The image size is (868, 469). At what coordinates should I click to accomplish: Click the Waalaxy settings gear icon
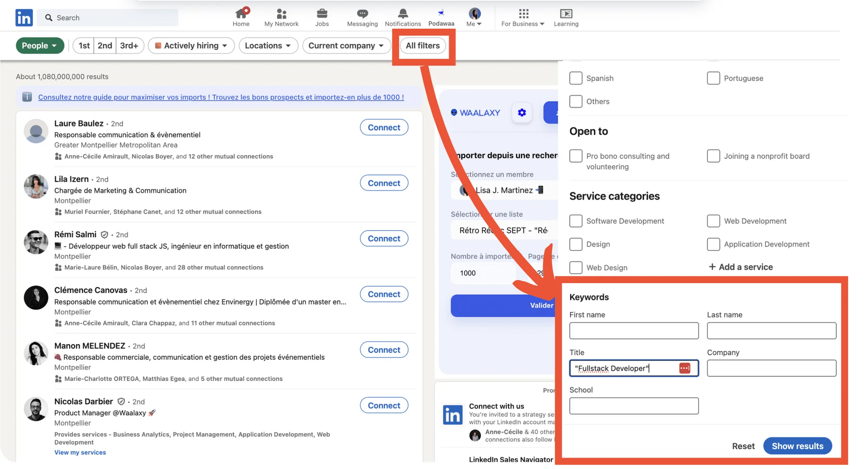coord(522,112)
